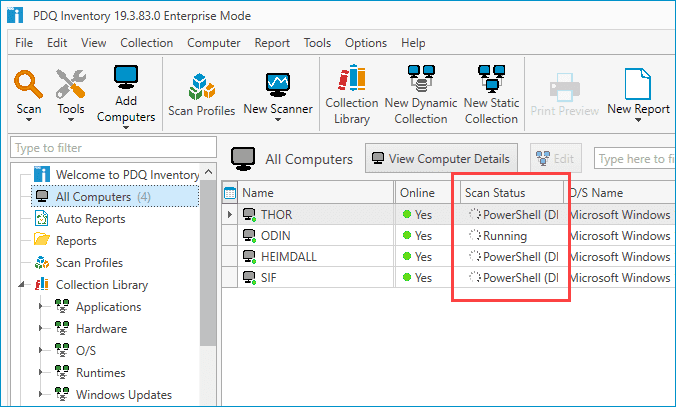
Task: Expand the Windows Updates tree node
Action: click(x=41, y=394)
